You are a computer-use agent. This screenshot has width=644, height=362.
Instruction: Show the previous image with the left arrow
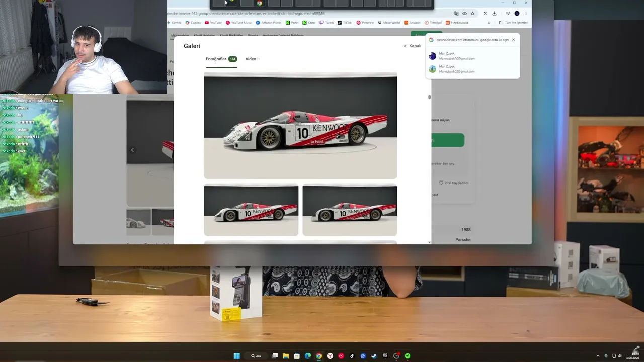132,150
